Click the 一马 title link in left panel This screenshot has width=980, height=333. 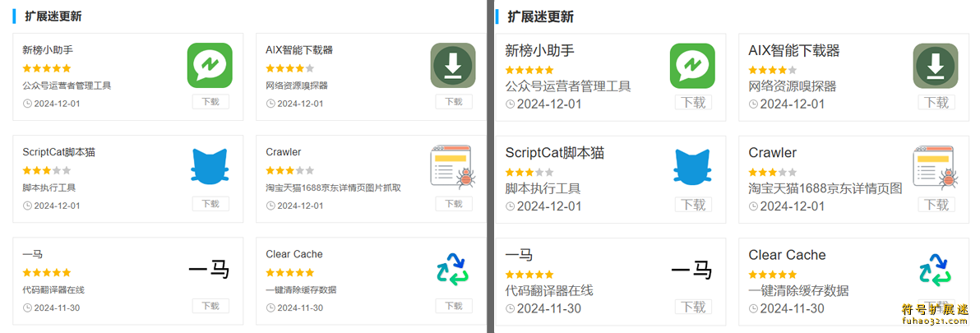(x=33, y=254)
